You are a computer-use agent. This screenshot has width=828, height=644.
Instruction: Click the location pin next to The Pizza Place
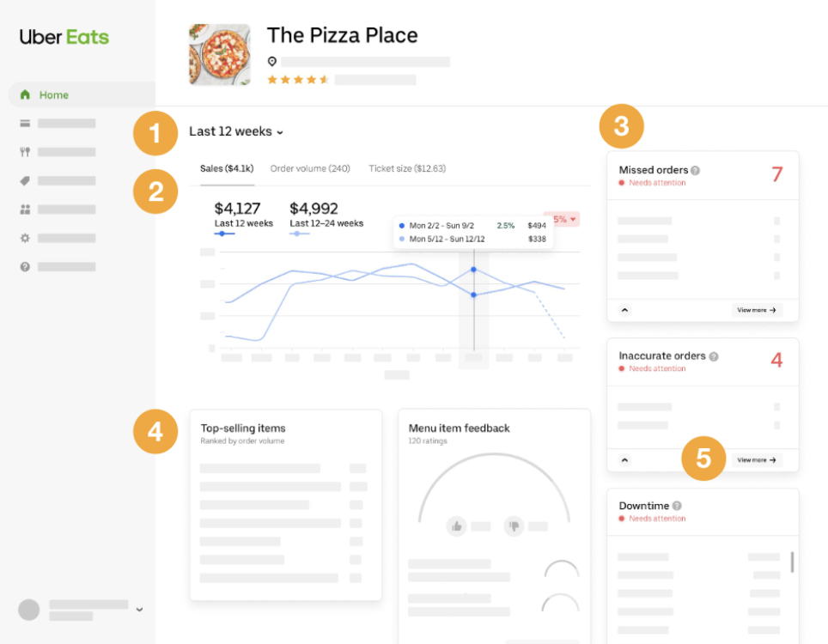coord(272,61)
